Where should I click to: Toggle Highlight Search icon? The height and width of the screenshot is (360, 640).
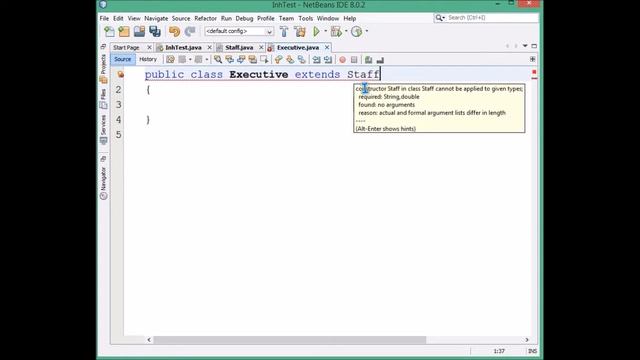tap(253, 60)
